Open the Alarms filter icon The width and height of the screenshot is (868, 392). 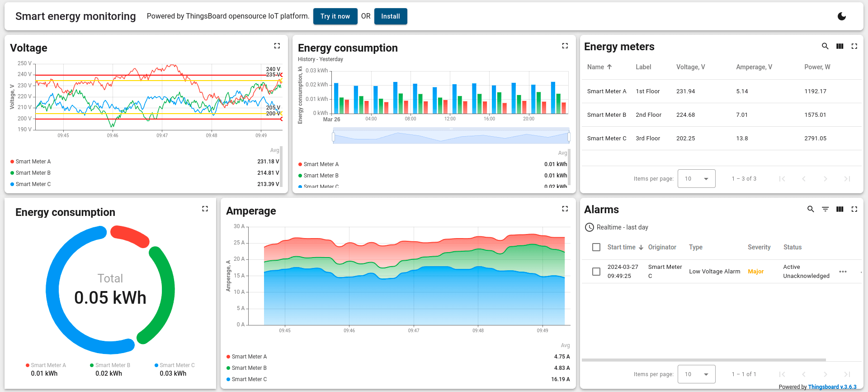825,209
